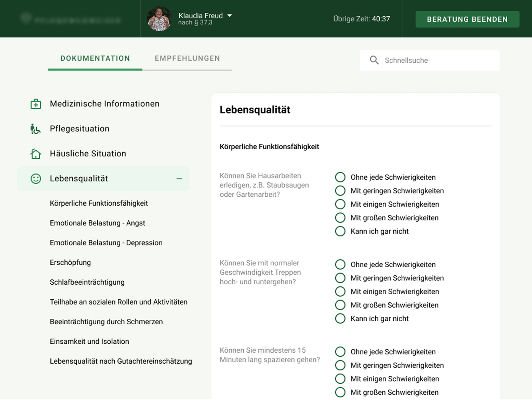Choose 'Kann ich gar nicht' for Hausarbeiten

click(x=340, y=231)
